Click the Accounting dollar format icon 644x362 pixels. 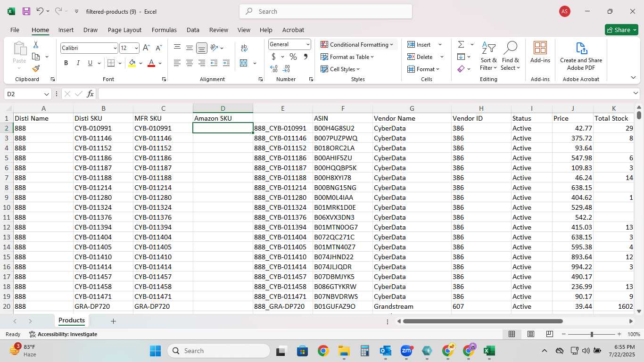tap(273, 57)
